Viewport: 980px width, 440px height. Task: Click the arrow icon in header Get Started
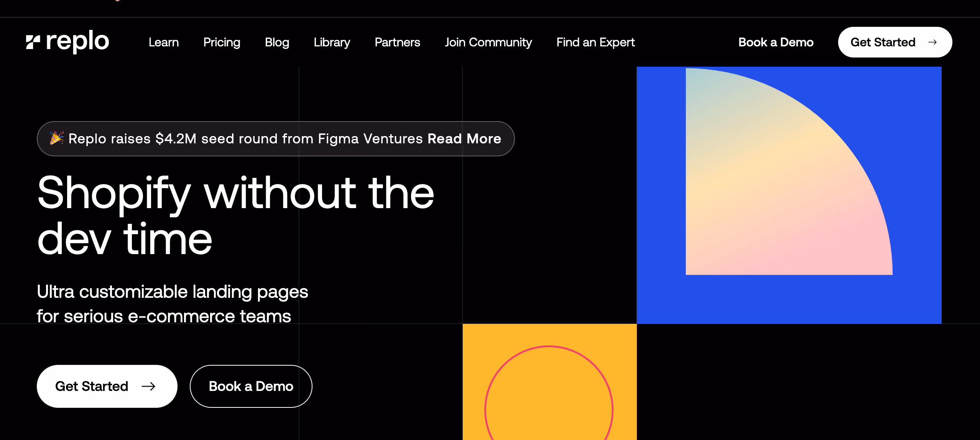click(x=933, y=42)
